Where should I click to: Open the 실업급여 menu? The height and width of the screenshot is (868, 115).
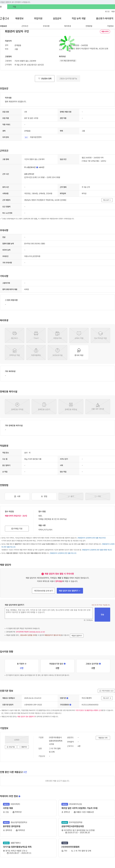(x=57, y=19)
